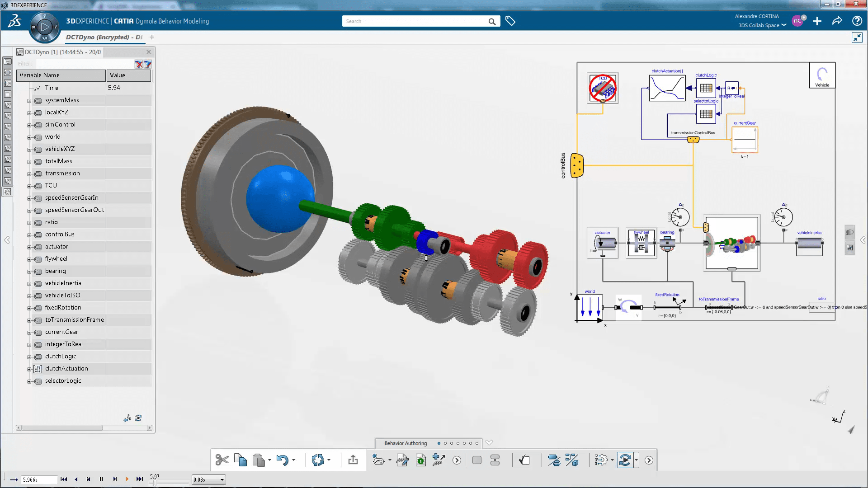Pause the animation playback

[101, 479]
